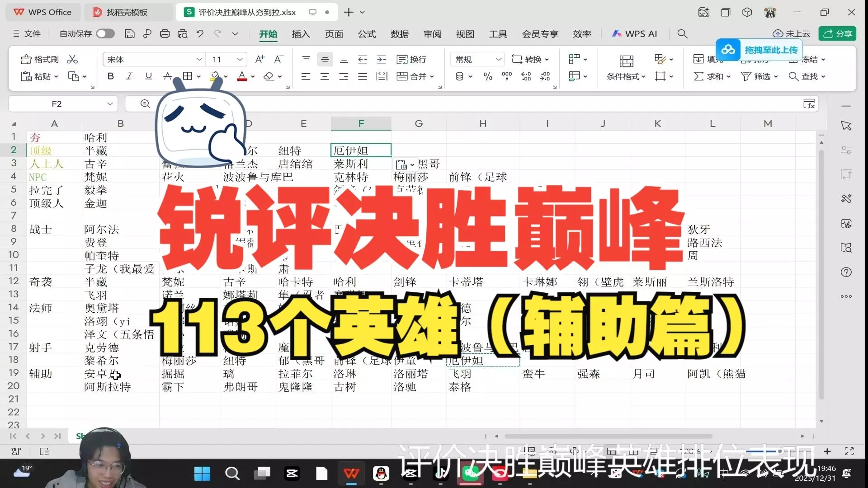Viewport: 868px width, 488px height.
Task: Click the Underline text icon
Action: tap(148, 76)
